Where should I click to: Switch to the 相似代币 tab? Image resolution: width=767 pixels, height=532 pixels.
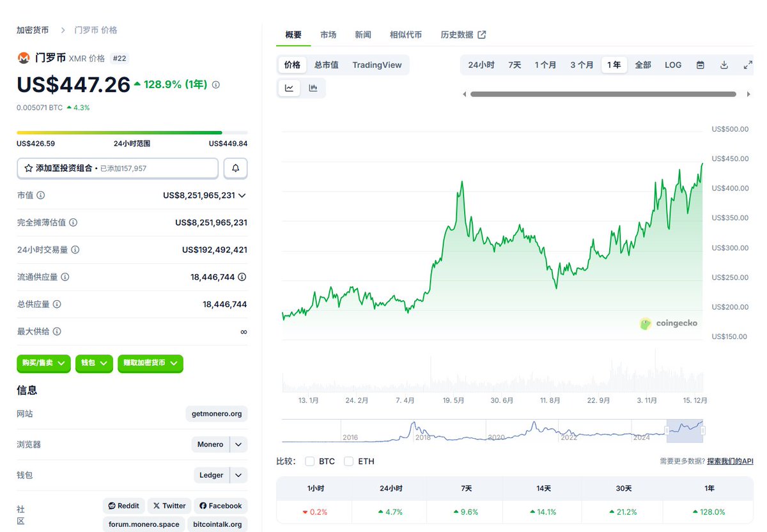[406, 34]
